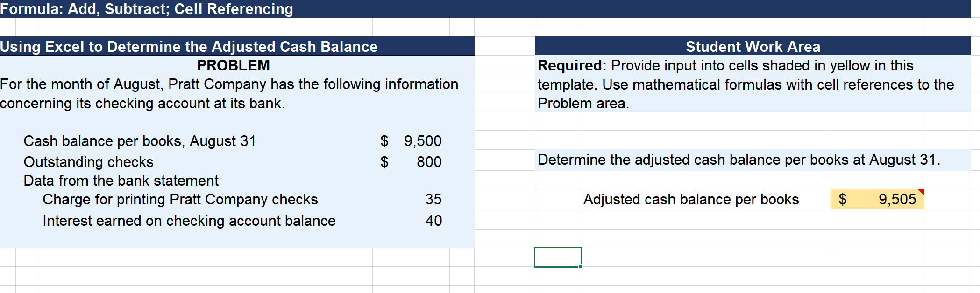Viewport: 980px width, 293px height.
Task: Click the 'Cash balance per books, August 31' label
Action: point(140,141)
